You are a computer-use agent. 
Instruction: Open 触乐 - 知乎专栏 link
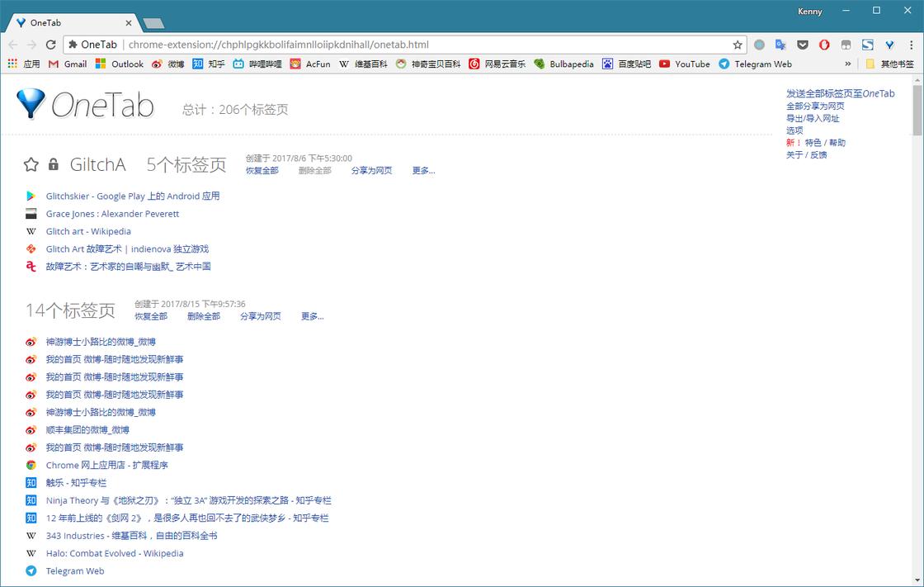76,483
